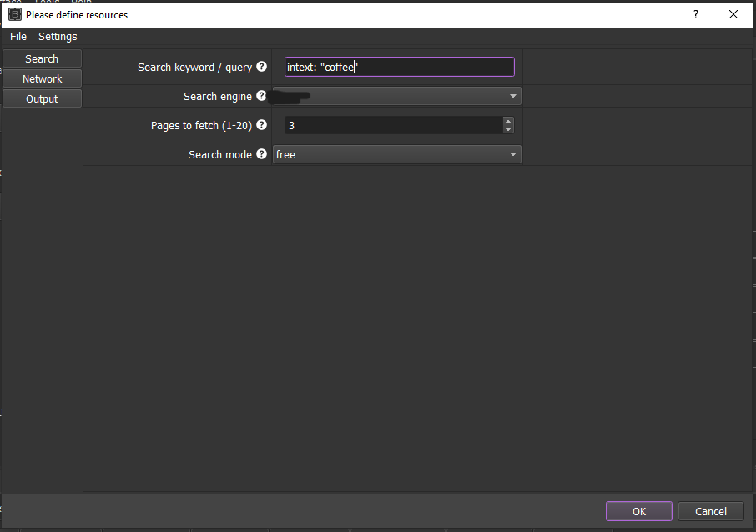Click the application icon in the title bar
Screen dimensions: 756x532
coord(15,14)
